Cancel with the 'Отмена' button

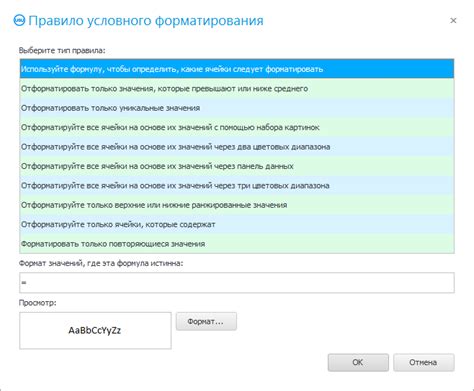pos(424,362)
